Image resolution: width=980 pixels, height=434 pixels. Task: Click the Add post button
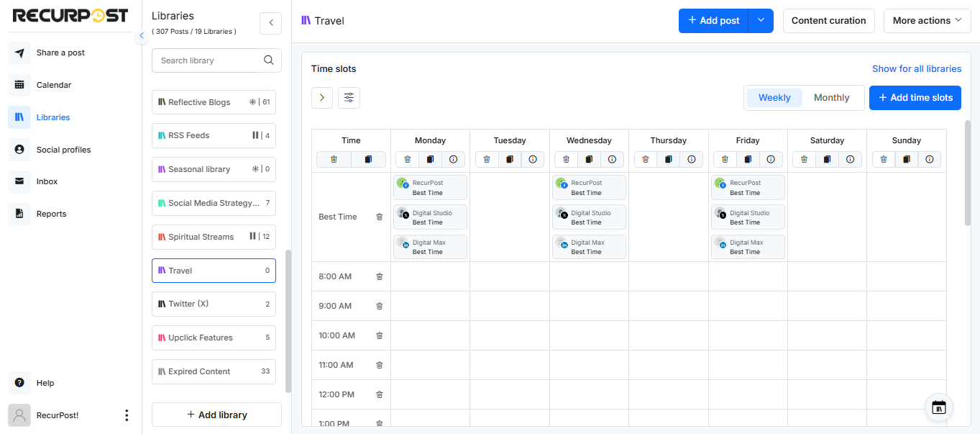click(x=713, y=21)
